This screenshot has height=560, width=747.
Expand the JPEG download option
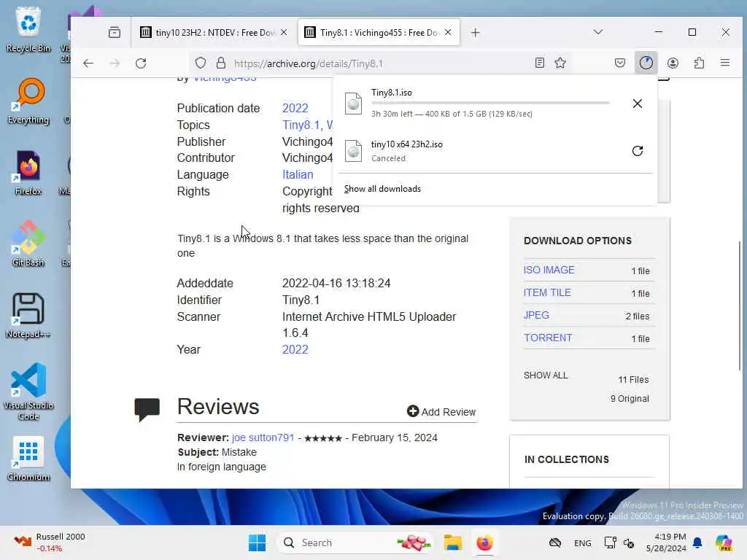(x=536, y=315)
